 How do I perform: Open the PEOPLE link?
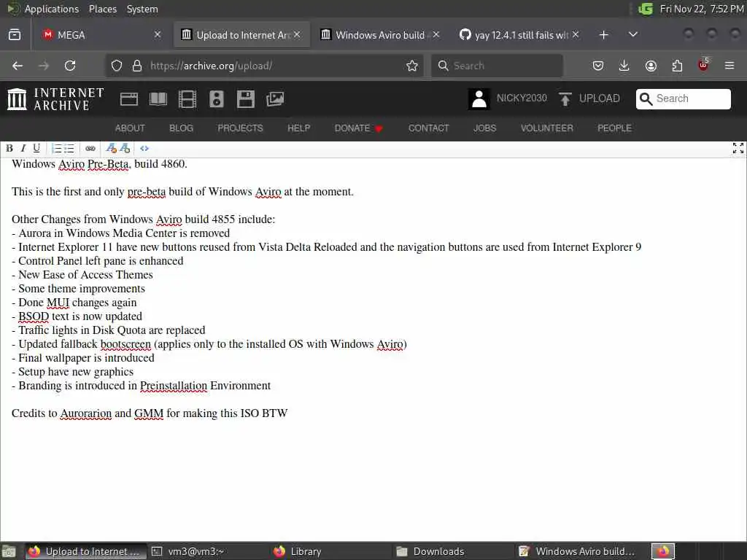point(614,128)
